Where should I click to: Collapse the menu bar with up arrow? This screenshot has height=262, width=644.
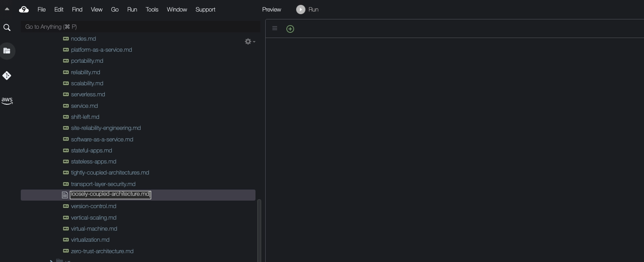click(7, 9)
